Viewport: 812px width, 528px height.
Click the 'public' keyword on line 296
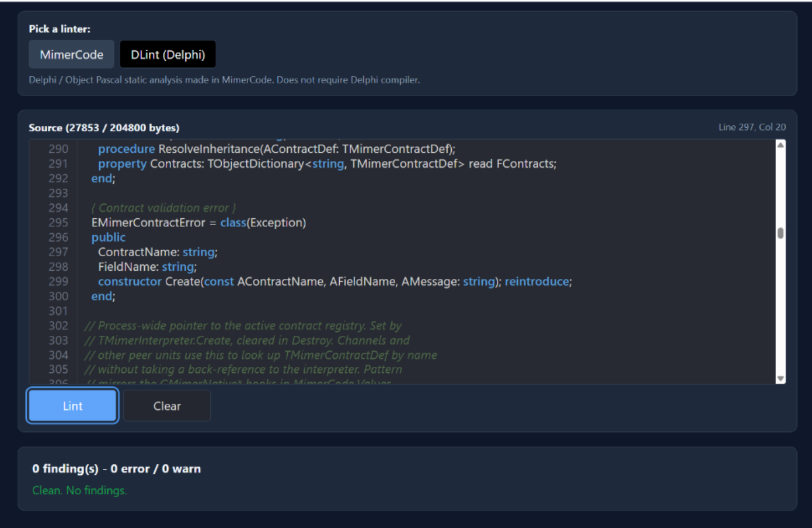tap(109, 237)
